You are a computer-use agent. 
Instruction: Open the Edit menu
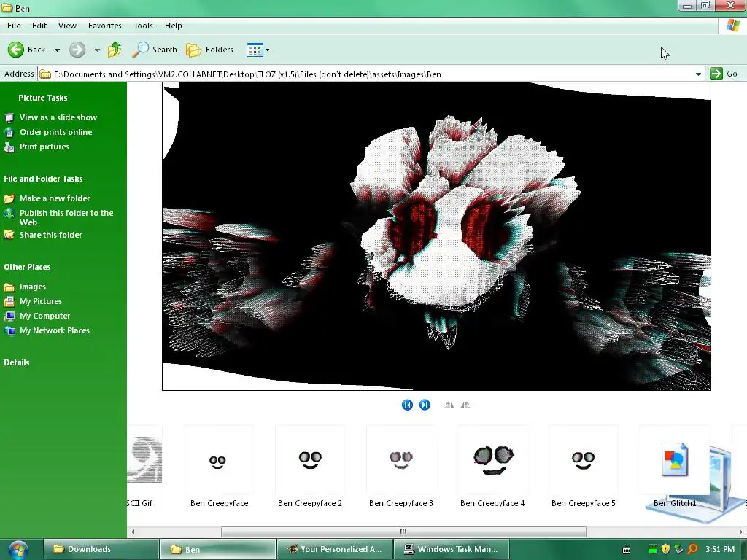[x=39, y=26]
